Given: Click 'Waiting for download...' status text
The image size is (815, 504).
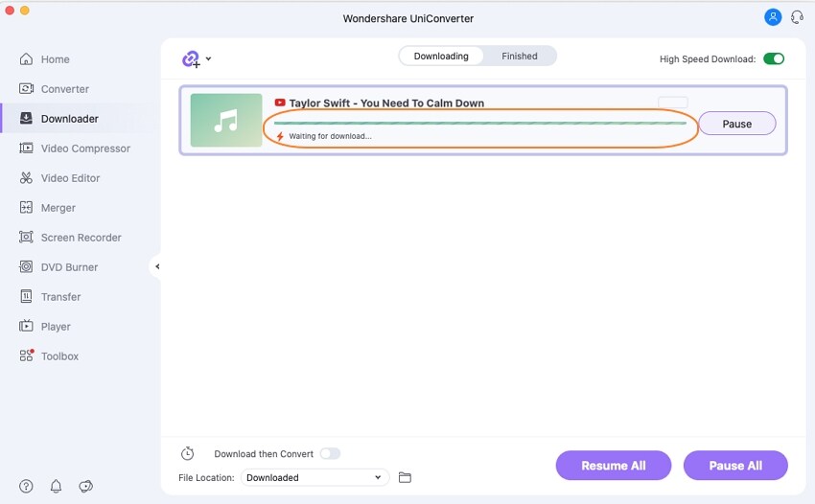Looking at the screenshot, I should [x=330, y=136].
